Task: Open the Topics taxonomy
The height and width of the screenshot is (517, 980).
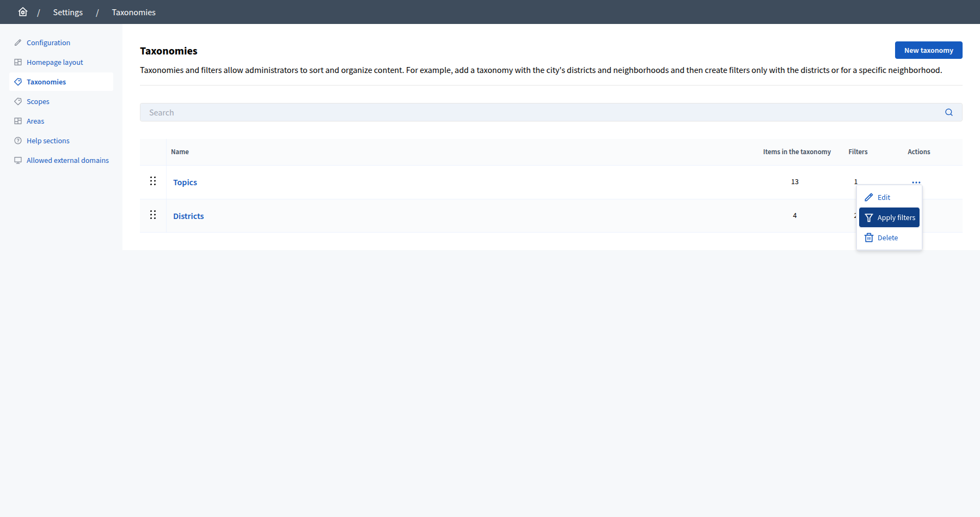Action: pyautogui.click(x=185, y=182)
